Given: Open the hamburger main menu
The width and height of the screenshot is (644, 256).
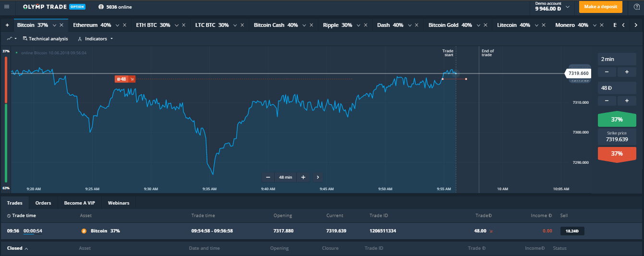Looking at the screenshot, I should click(x=6, y=7).
